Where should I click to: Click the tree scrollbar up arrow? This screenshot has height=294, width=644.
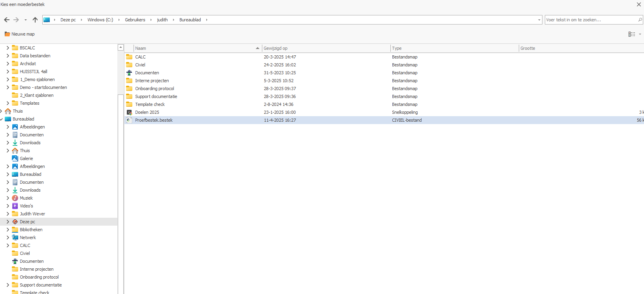click(x=121, y=47)
